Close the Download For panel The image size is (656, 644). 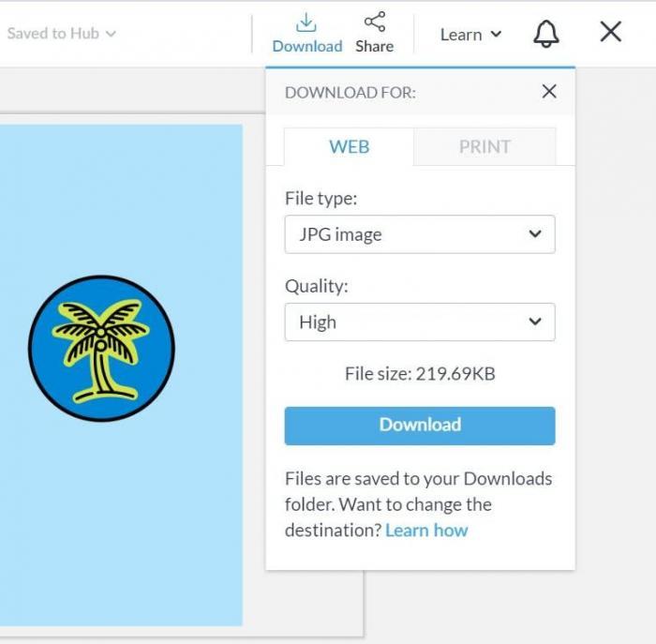pos(549,91)
